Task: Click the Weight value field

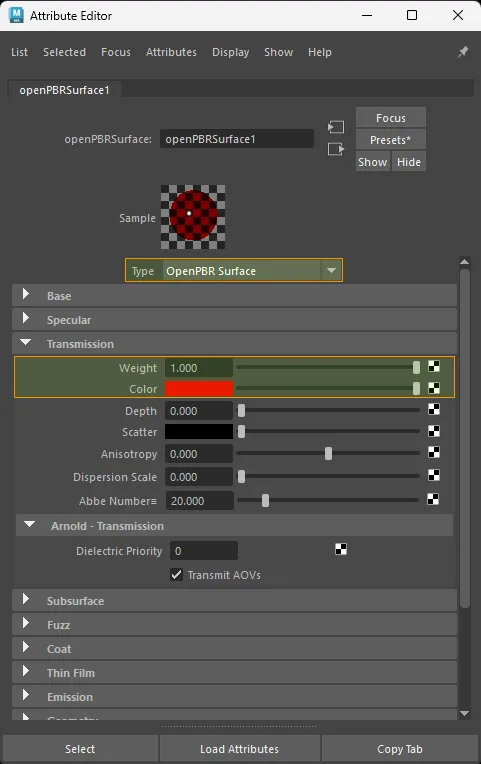Action: point(199,368)
